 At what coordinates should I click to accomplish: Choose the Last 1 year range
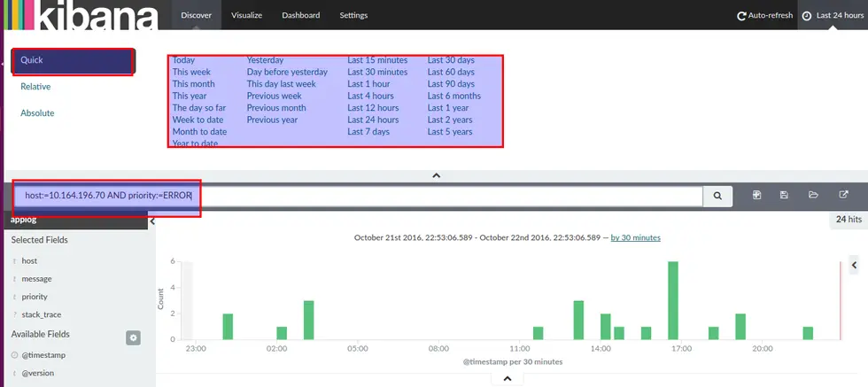448,108
